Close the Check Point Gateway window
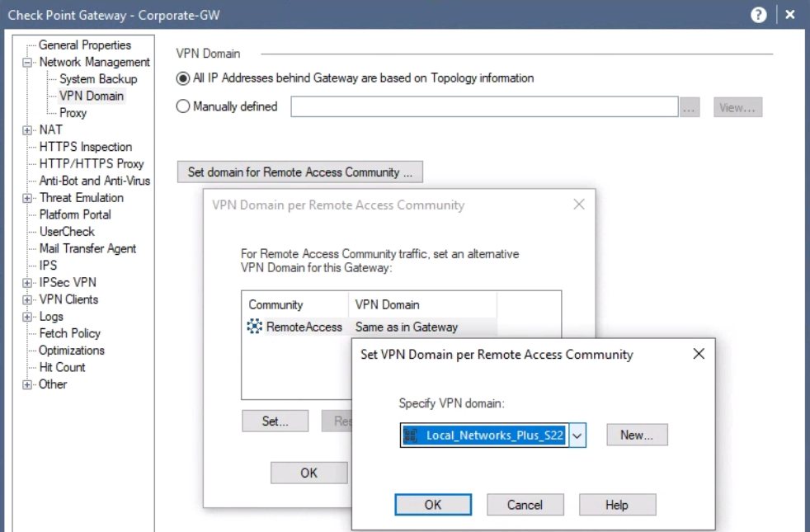 click(790, 15)
